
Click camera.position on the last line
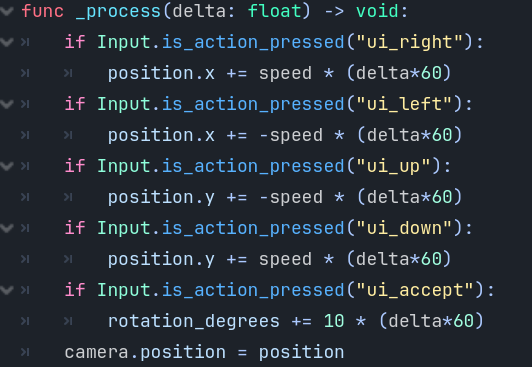coord(145,352)
